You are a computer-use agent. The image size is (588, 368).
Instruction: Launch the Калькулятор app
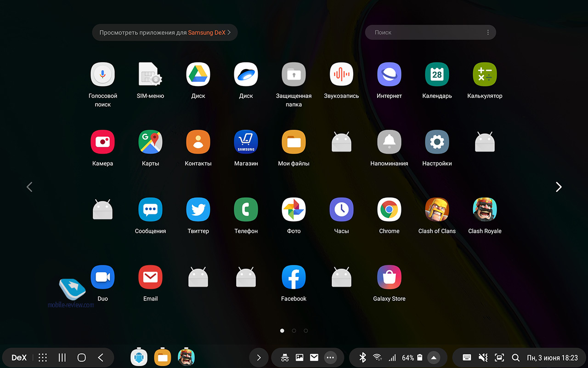click(x=485, y=75)
